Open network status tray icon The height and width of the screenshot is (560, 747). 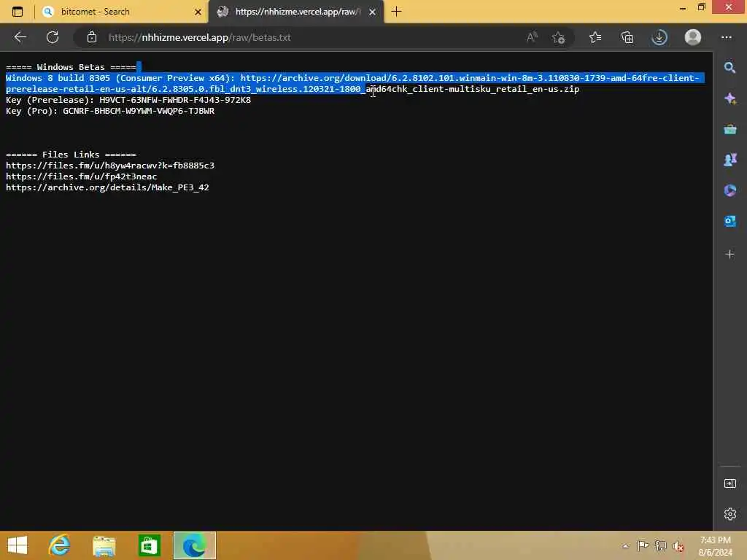[661, 545]
